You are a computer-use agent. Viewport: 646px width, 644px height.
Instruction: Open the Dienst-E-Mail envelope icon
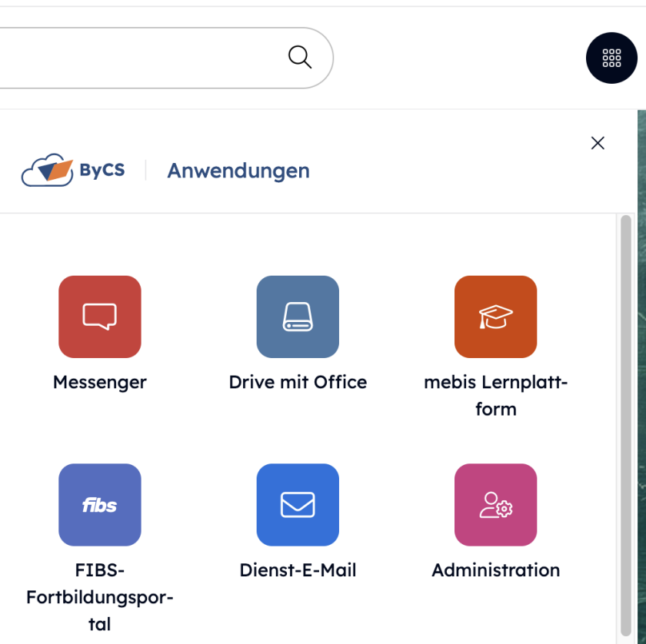click(298, 505)
